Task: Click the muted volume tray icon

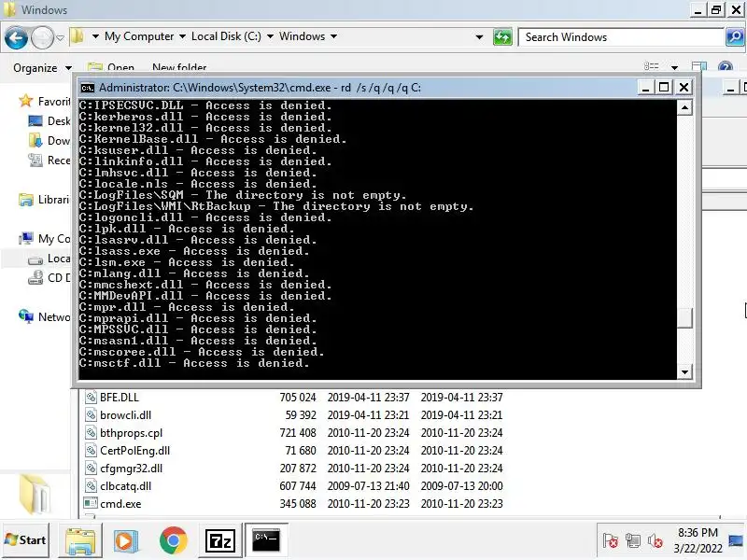Action: coord(655,540)
